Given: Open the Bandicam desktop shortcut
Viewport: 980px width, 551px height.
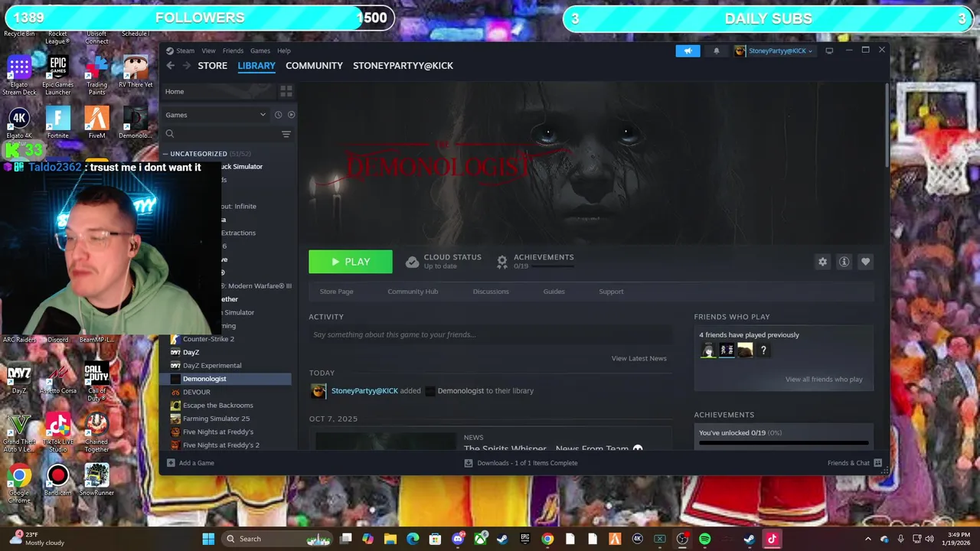Looking at the screenshot, I should [x=57, y=480].
